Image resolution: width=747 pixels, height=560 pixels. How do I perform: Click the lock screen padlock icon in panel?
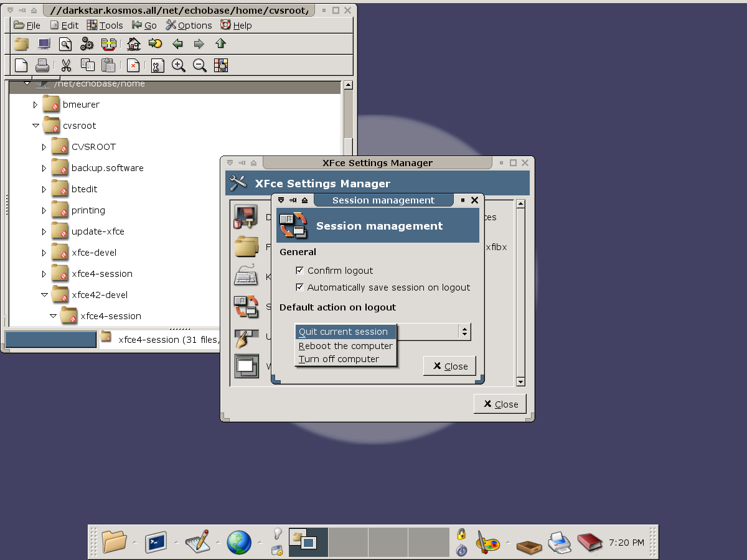[461, 534]
